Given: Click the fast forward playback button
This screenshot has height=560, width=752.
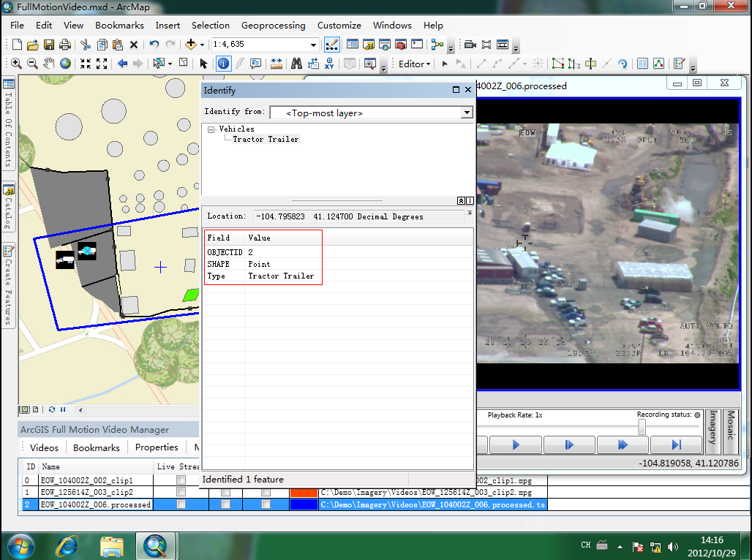Looking at the screenshot, I should (623, 445).
